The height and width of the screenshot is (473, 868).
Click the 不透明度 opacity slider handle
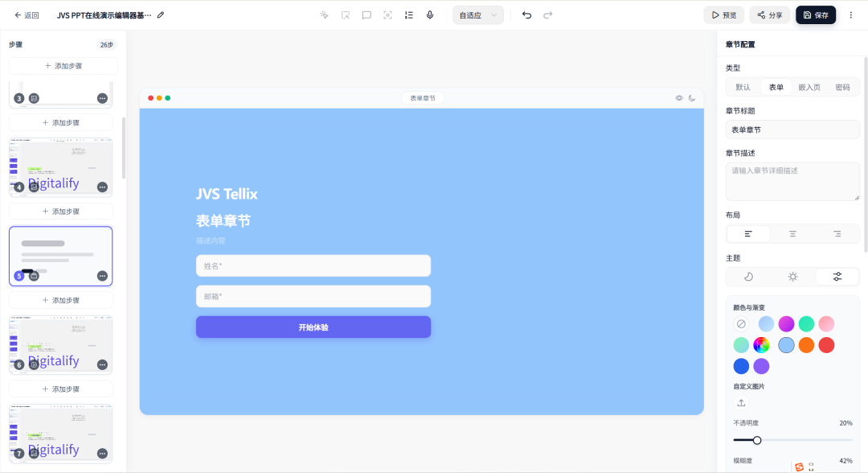coord(757,440)
